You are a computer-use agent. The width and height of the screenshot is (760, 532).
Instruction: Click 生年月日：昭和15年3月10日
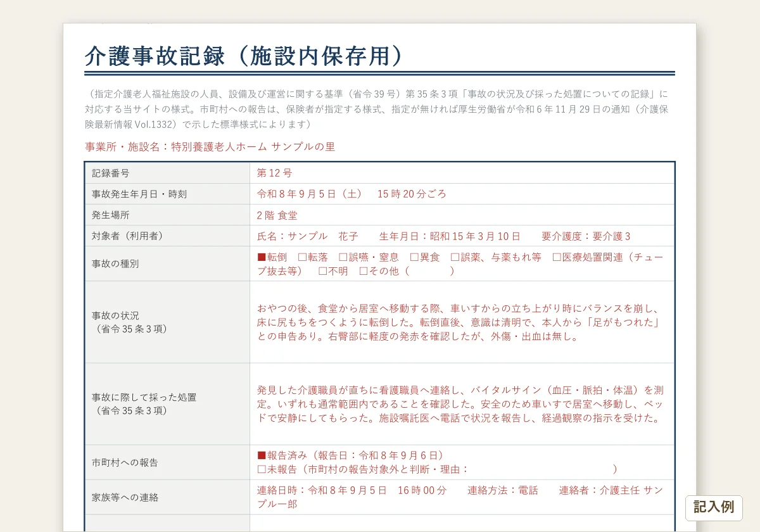(x=449, y=236)
